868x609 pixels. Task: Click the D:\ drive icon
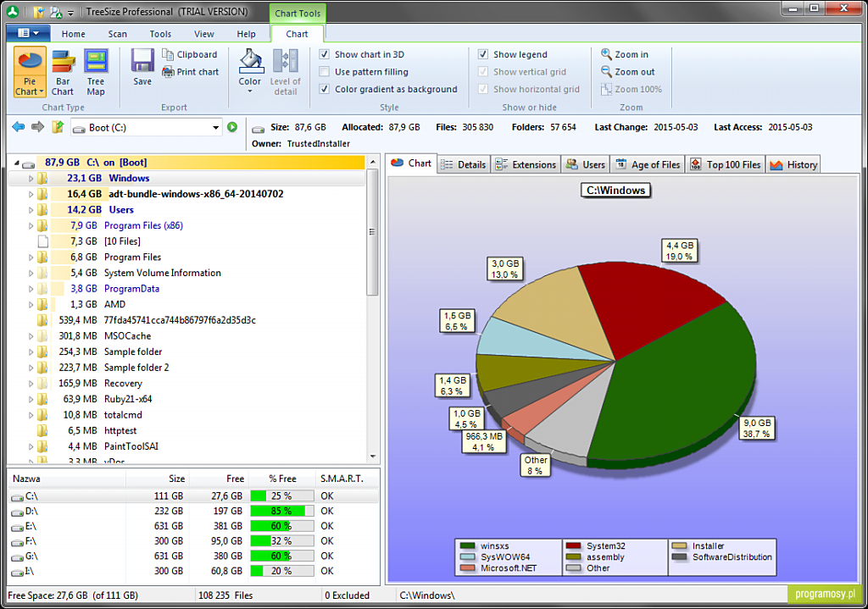[x=17, y=512]
